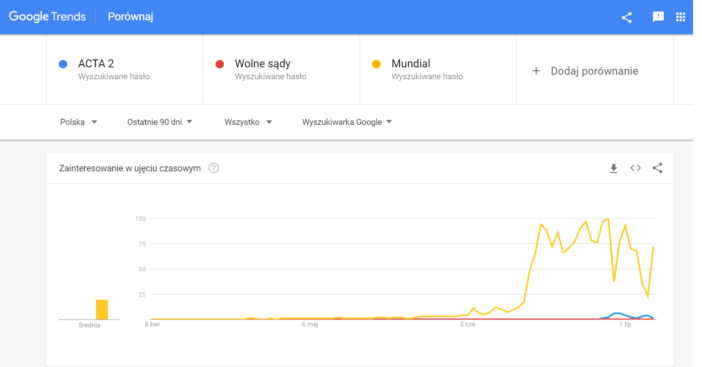Open the feedback icon in the header
The width and height of the screenshot is (702, 367).
click(658, 17)
